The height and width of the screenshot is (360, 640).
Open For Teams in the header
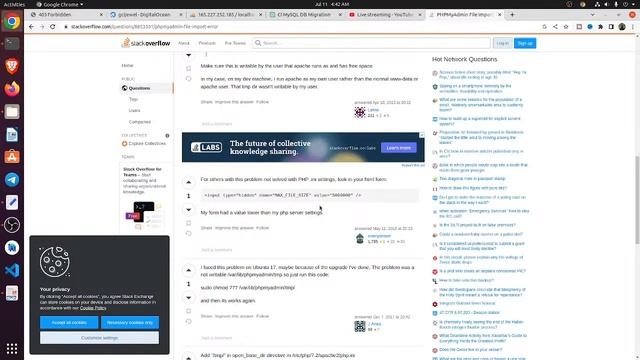[236, 43]
